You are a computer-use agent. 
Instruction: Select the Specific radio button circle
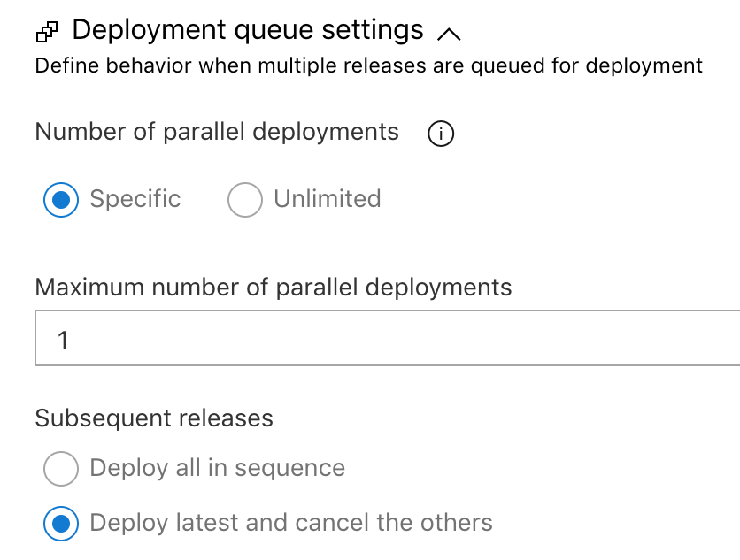coord(61,200)
